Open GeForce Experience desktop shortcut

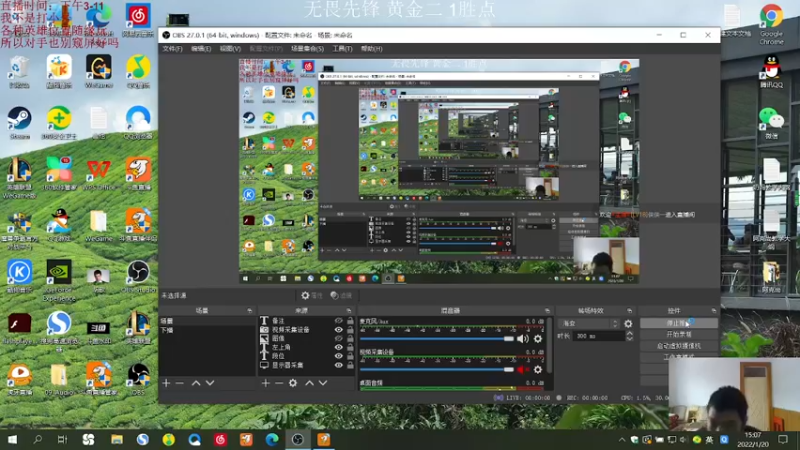coord(59,280)
